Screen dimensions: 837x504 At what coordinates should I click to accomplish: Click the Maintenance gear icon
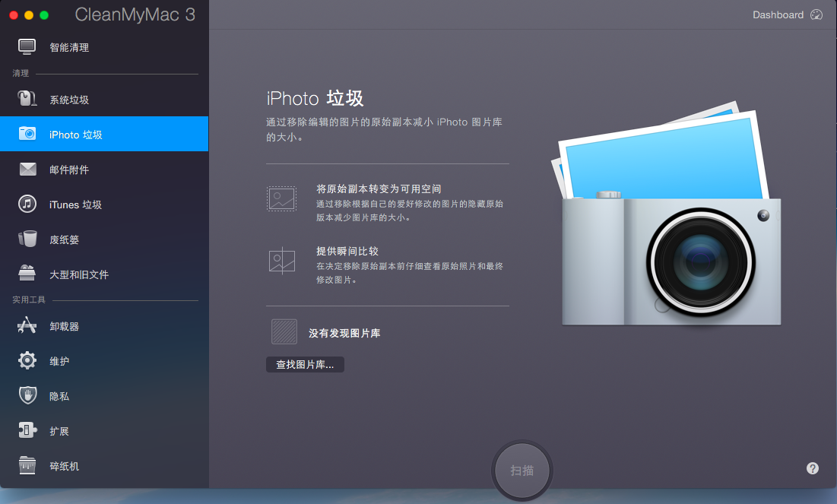coord(27,360)
